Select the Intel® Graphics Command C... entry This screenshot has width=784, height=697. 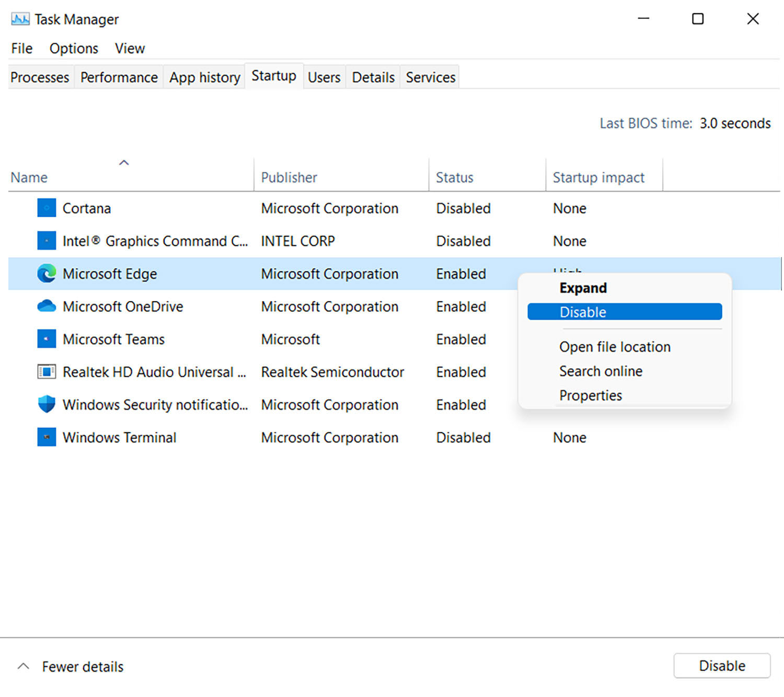[x=155, y=241]
